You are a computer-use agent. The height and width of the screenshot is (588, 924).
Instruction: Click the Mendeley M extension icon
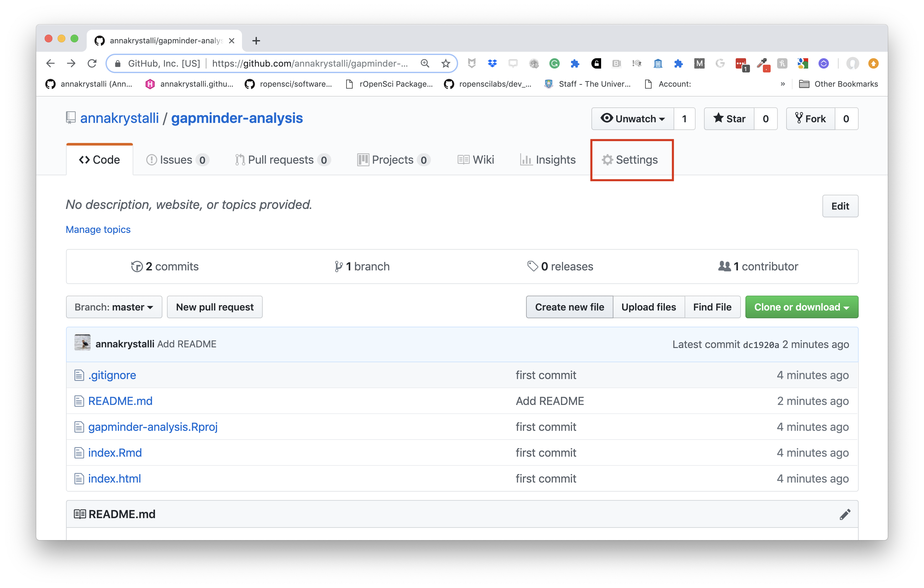point(699,63)
